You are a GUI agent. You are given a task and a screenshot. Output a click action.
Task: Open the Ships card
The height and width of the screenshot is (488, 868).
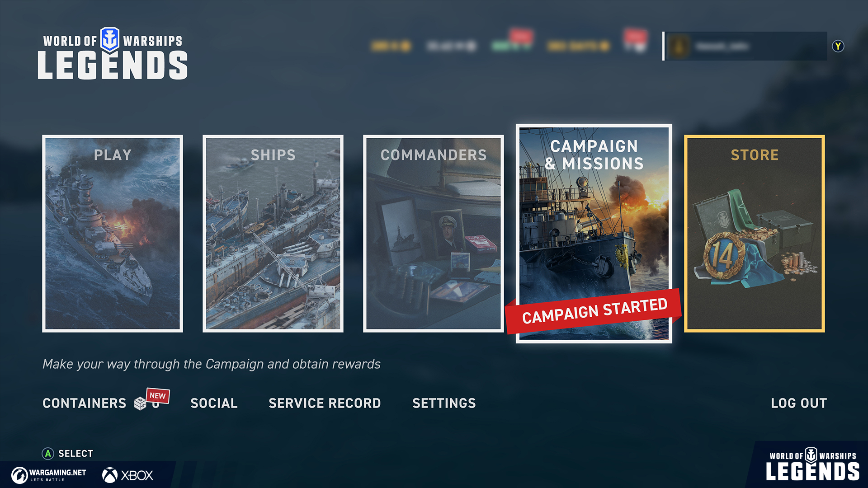pyautogui.click(x=273, y=234)
